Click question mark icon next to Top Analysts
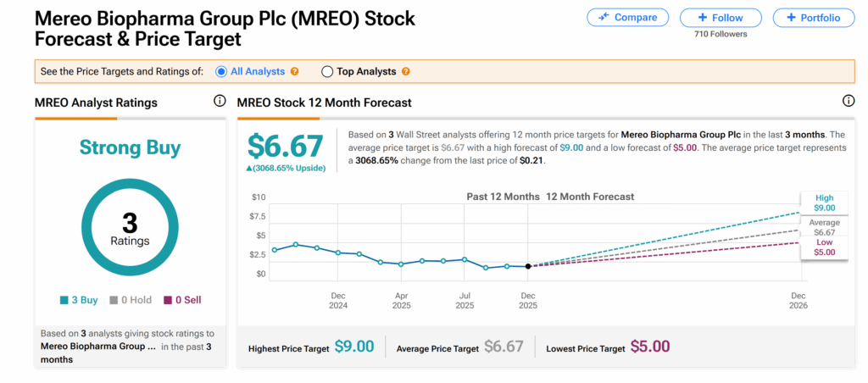Screen dimensions: 868x383 [406, 72]
